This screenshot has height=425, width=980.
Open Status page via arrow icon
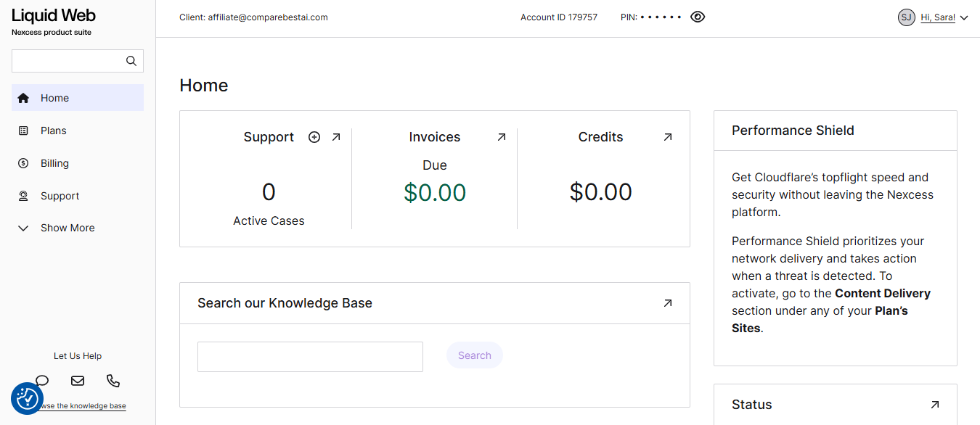click(x=935, y=405)
